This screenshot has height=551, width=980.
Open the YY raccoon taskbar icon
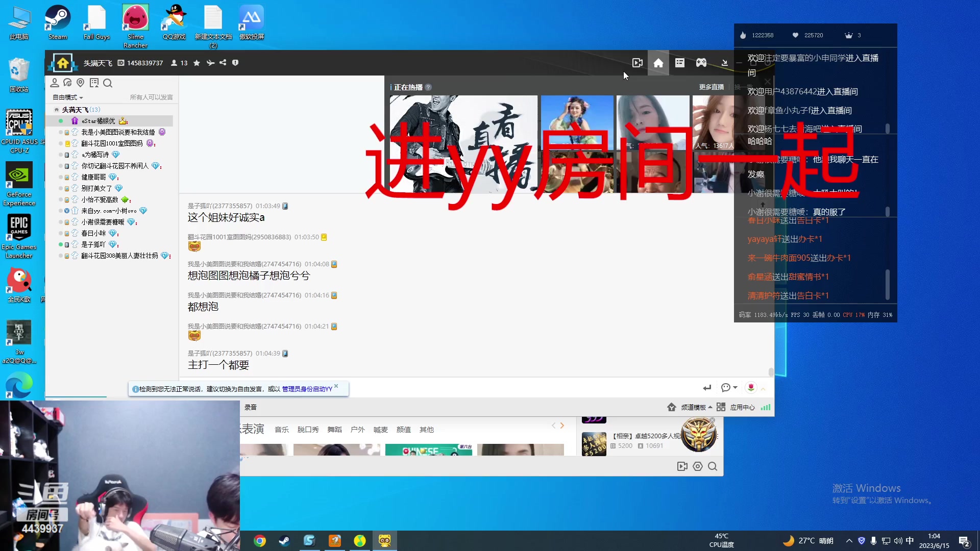(x=384, y=541)
